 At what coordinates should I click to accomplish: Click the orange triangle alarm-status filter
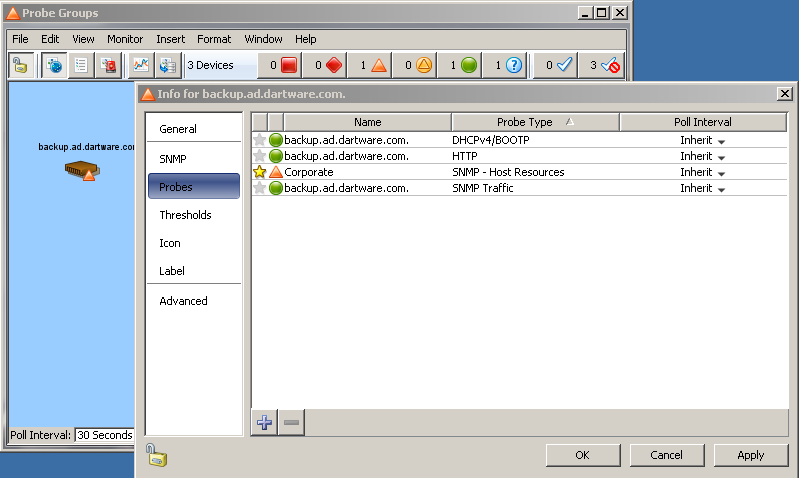(378, 65)
